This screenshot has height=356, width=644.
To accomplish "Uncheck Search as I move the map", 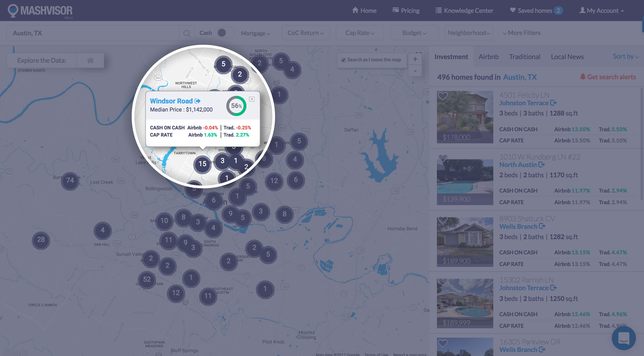I will pyautogui.click(x=343, y=60).
